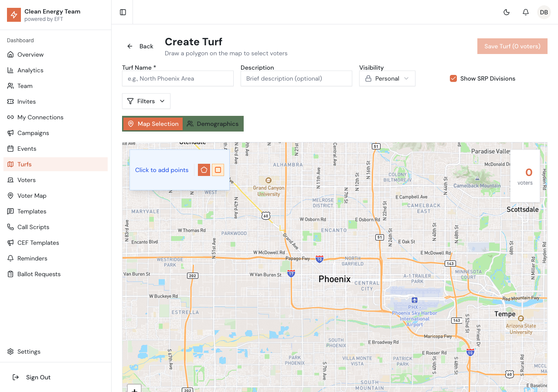Select the polygon drawing tool
558x392 pixels.
tap(204, 169)
